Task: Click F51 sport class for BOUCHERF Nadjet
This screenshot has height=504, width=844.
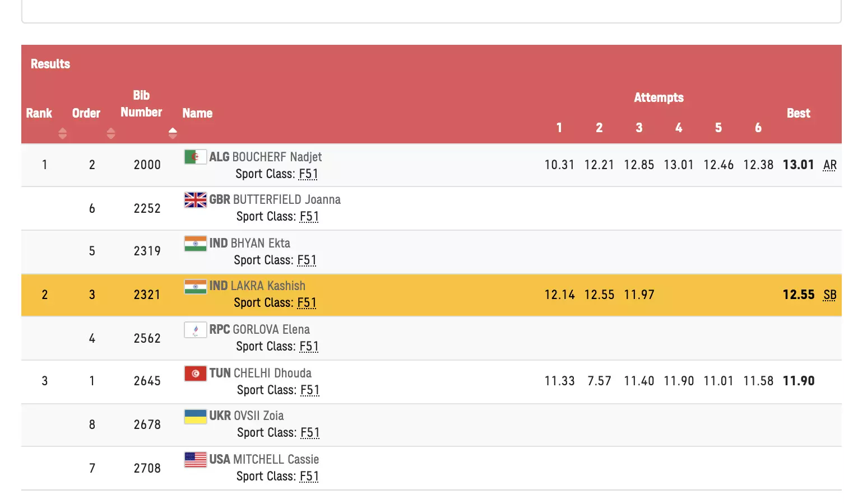Action: 308,174
